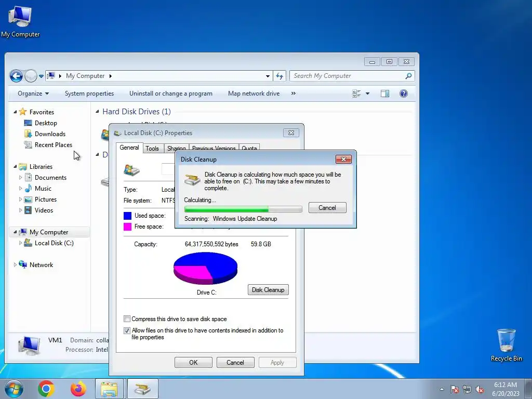Collapse Hard Disk Drives group
532x399 pixels.
pos(97,112)
